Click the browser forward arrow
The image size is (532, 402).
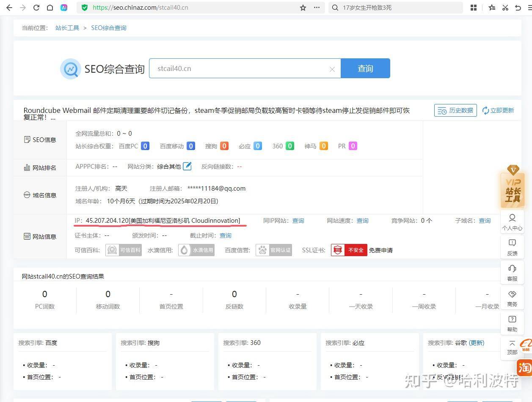tap(23, 8)
